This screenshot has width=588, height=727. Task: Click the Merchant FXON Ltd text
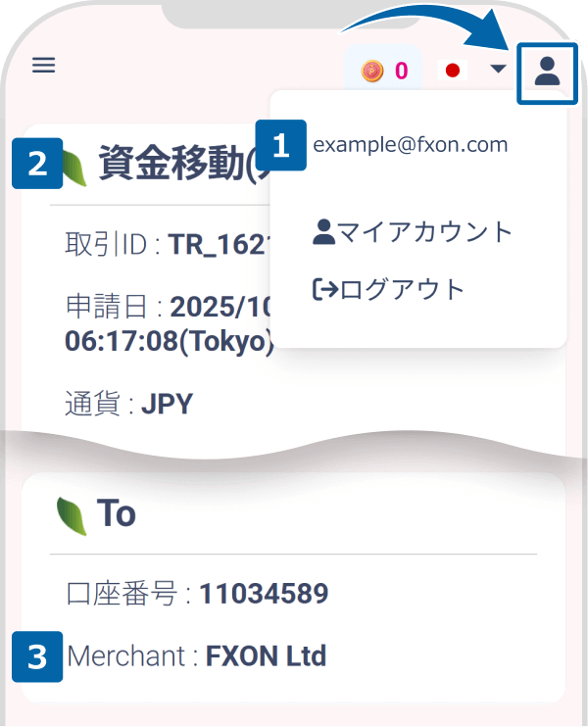[196, 655]
